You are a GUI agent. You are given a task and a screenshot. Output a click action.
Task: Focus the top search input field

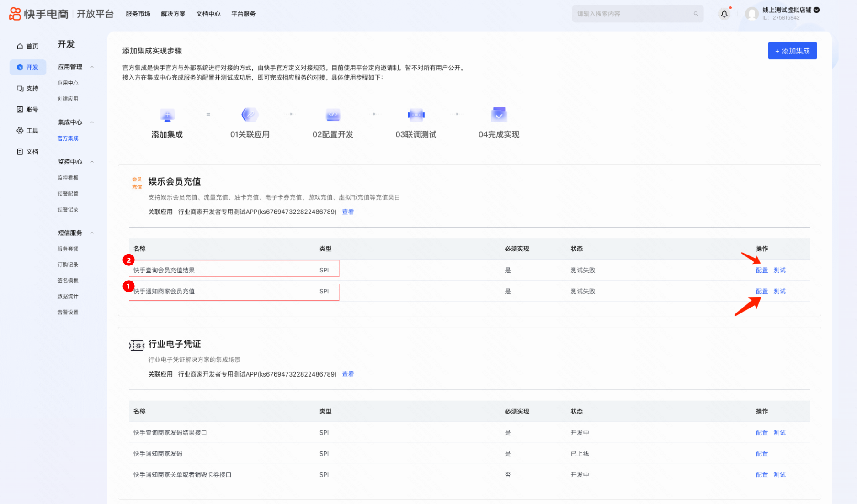point(637,14)
